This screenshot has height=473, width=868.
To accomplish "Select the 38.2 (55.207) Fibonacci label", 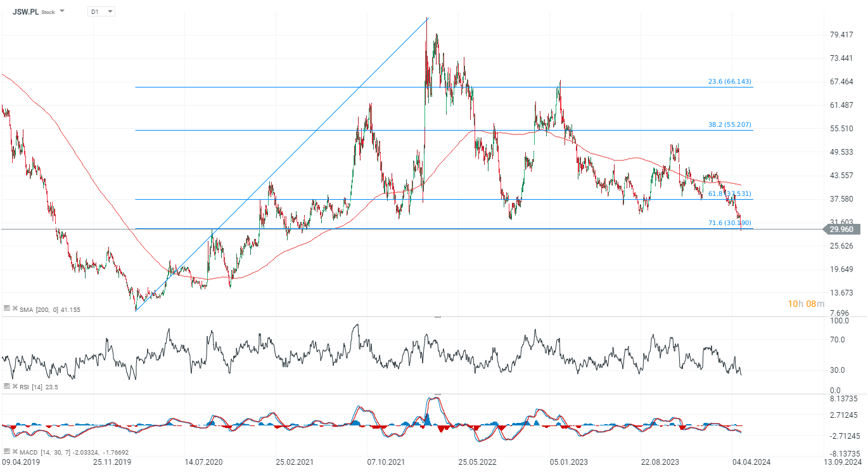I will click(730, 125).
